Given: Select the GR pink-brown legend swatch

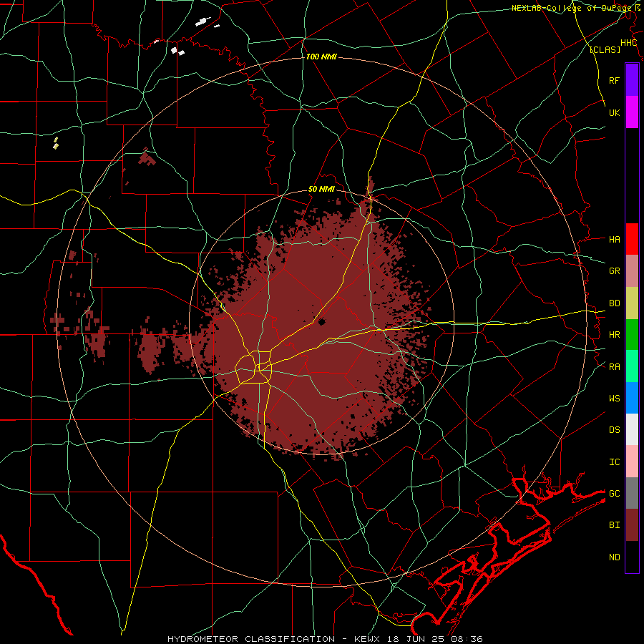Looking at the screenshot, I should [632, 270].
